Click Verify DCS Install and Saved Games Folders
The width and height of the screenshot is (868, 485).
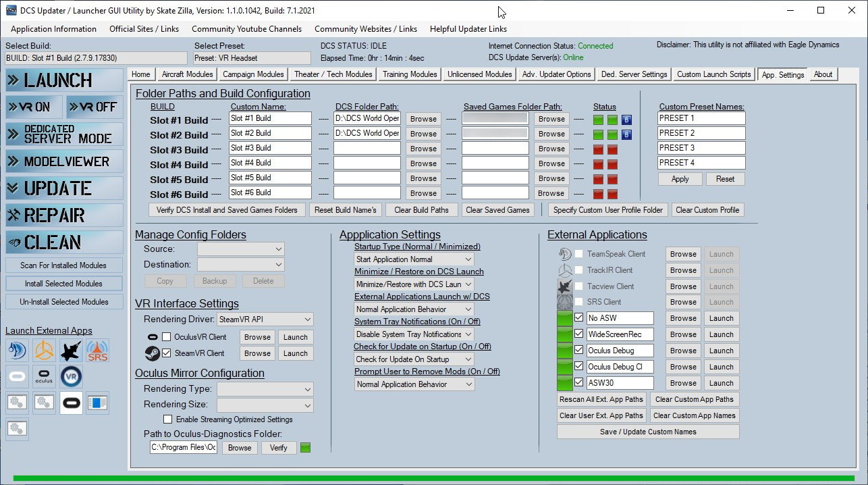[227, 210]
